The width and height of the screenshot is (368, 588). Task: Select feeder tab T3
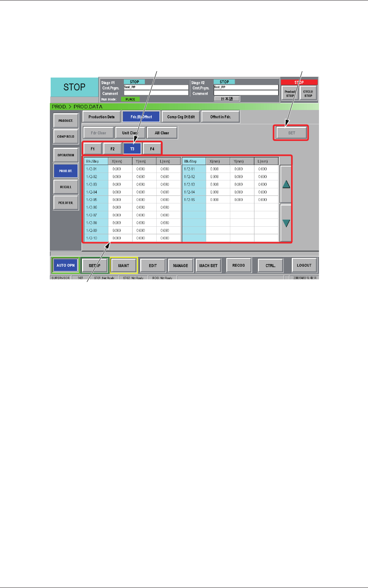coord(132,149)
